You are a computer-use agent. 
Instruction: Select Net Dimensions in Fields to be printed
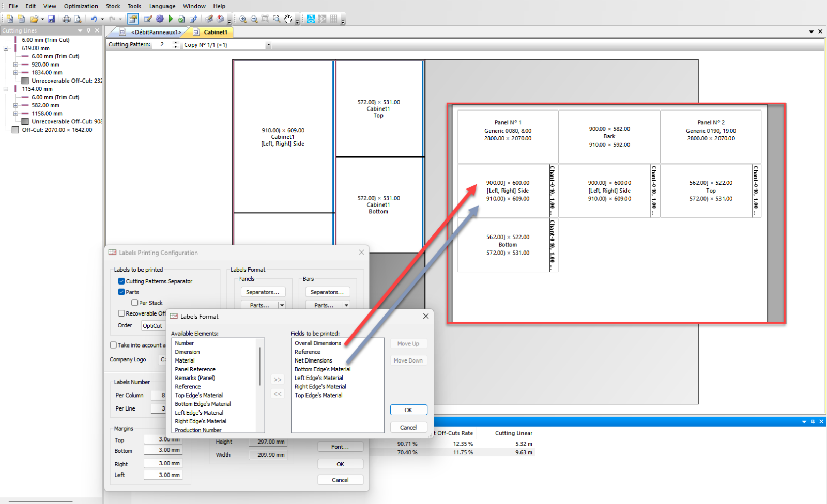pyautogui.click(x=313, y=361)
